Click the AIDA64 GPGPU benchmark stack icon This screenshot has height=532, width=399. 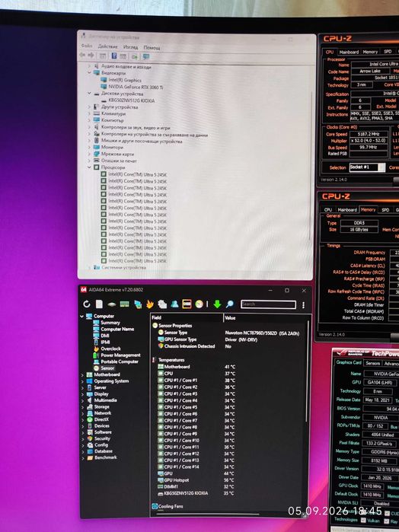coord(162,304)
